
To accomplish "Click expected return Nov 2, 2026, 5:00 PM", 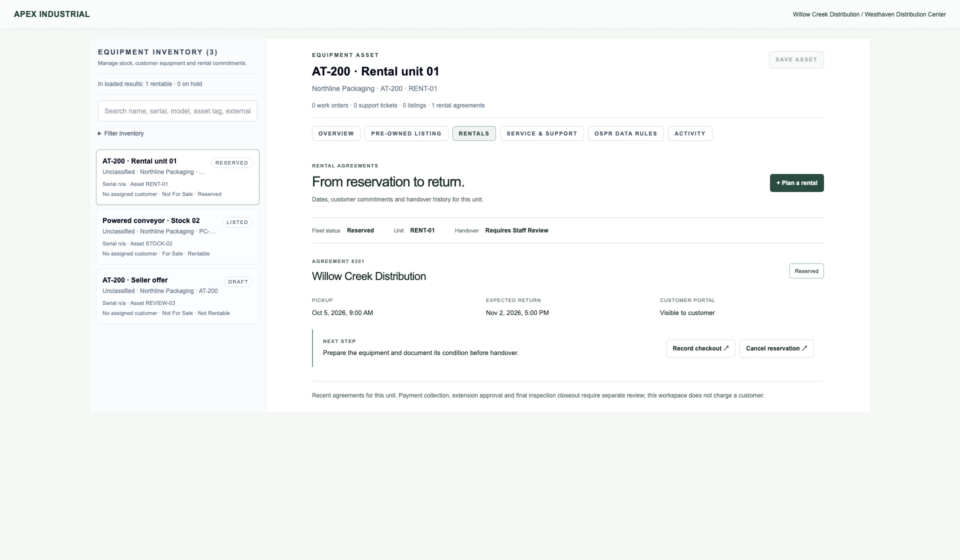I will 517,313.
